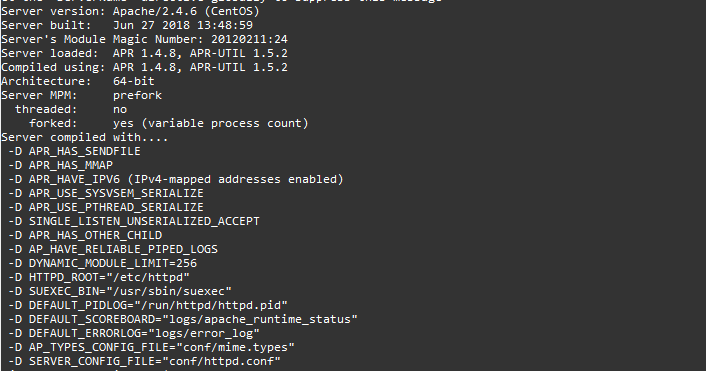
Task: Click the APR_HAS_MMAP flag
Action: (x=71, y=165)
